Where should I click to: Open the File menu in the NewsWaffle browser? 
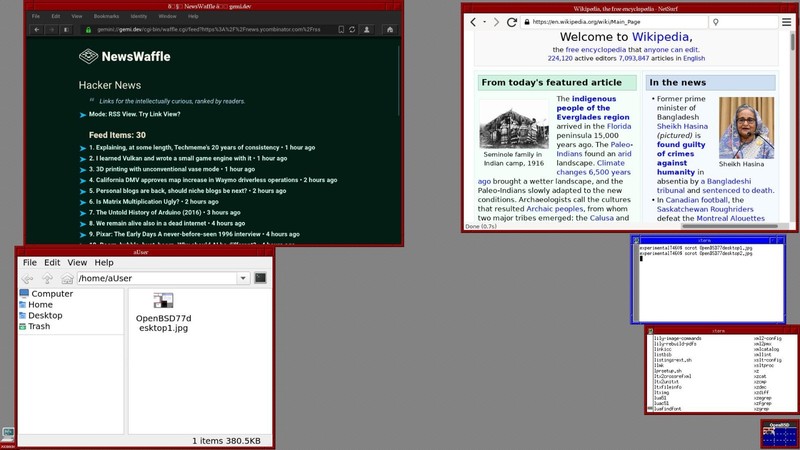[x=36, y=16]
